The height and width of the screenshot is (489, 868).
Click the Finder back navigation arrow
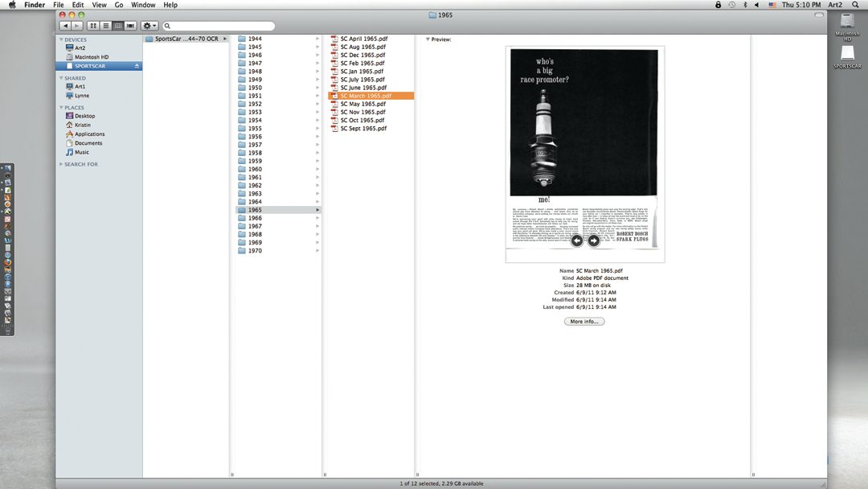(x=66, y=26)
